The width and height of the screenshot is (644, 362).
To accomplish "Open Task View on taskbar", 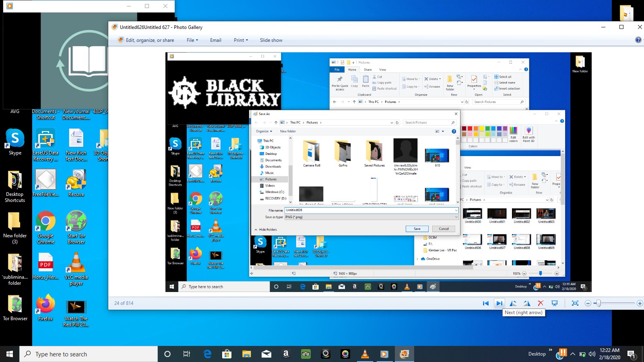I will (187, 354).
